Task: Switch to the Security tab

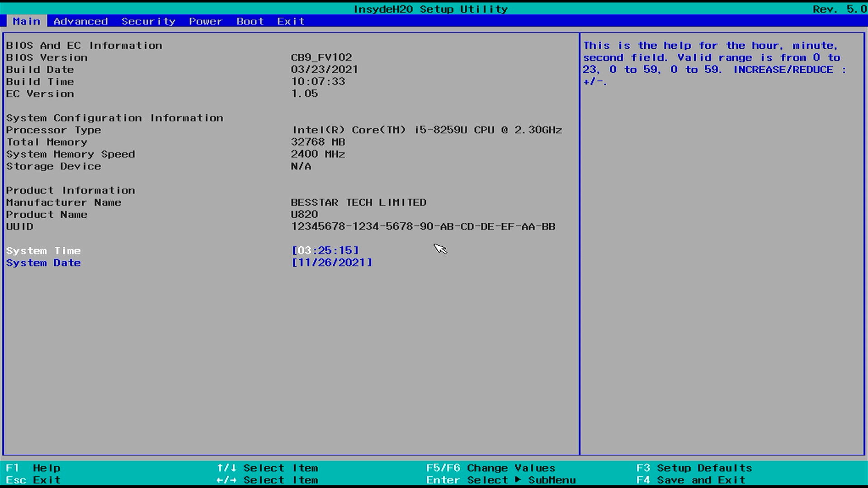Action: (x=148, y=21)
